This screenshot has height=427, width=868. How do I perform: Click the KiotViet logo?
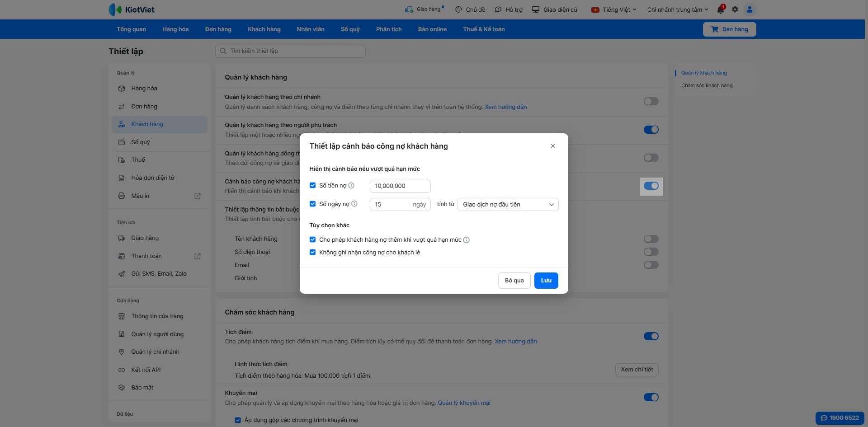(x=132, y=9)
